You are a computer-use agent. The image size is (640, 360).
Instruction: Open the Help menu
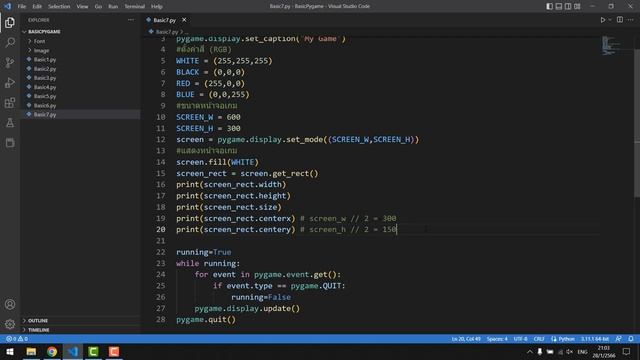pos(157,6)
